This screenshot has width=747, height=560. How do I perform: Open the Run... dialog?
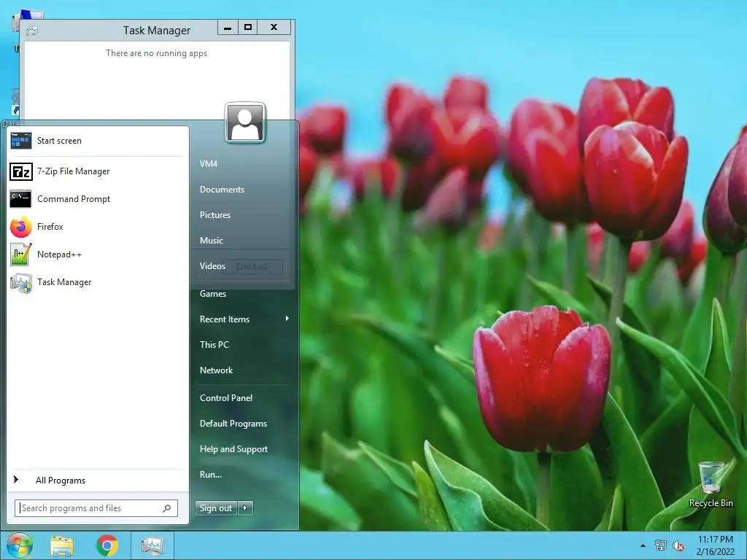pyautogui.click(x=211, y=475)
